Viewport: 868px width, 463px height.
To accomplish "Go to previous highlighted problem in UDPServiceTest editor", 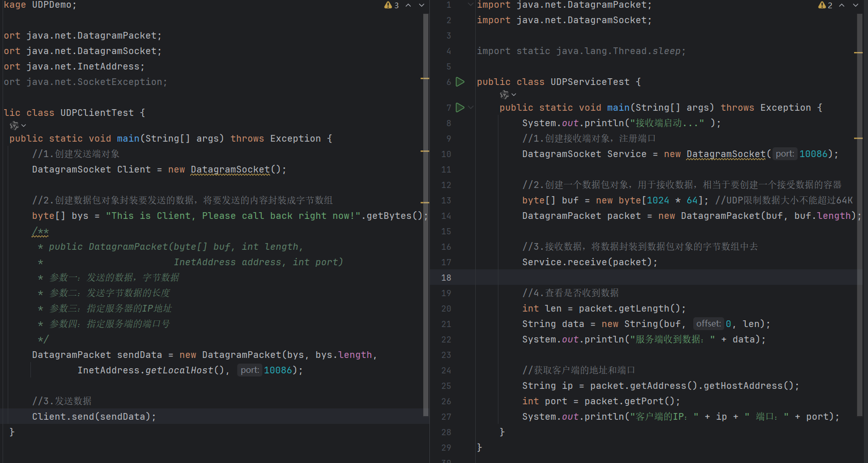I will tap(842, 5).
